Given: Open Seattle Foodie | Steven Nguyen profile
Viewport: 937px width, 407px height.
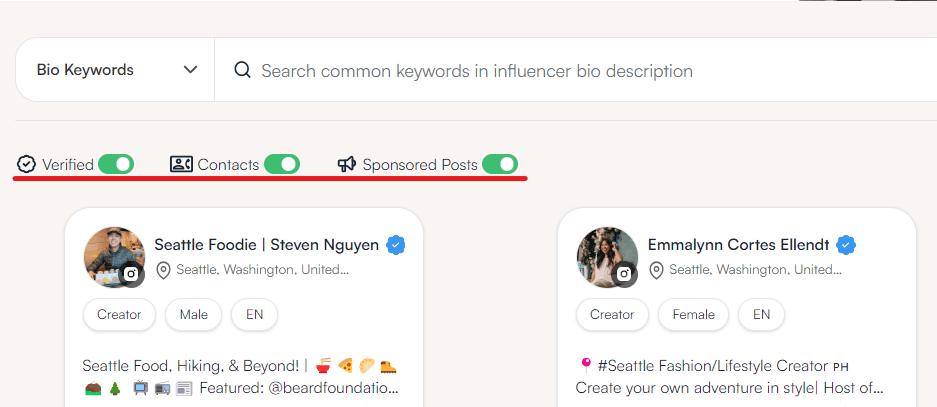Looking at the screenshot, I should pyautogui.click(x=267, y=245).
